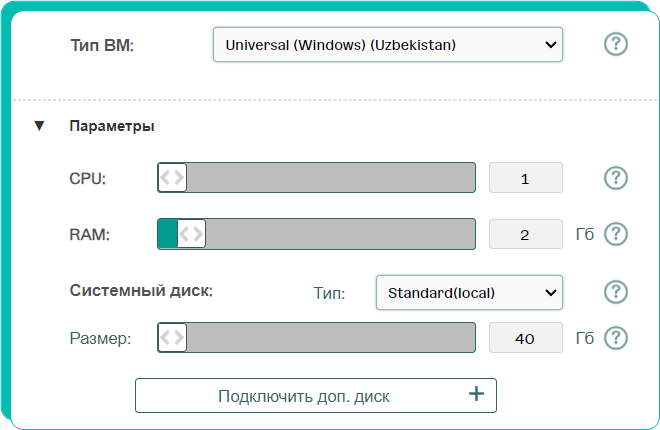The height and width of the screenshot is (430, 660).
Task: Open the Тип ВМ dropdown list
Action: click(388, 45)
